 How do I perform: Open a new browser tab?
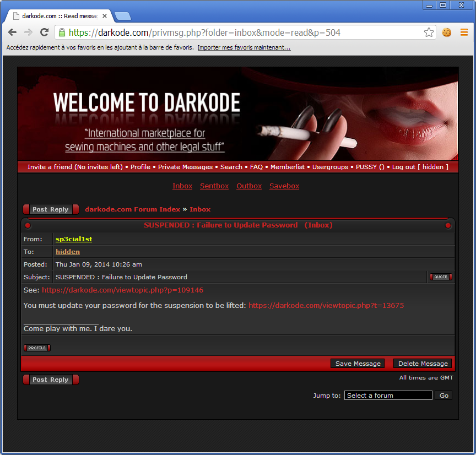coord(122,16)
